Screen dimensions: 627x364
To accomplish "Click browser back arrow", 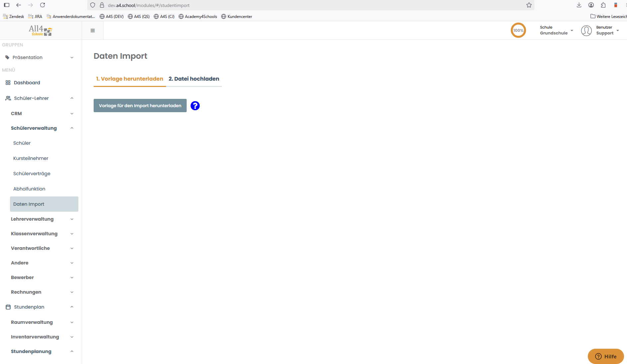I will [19, 5].
